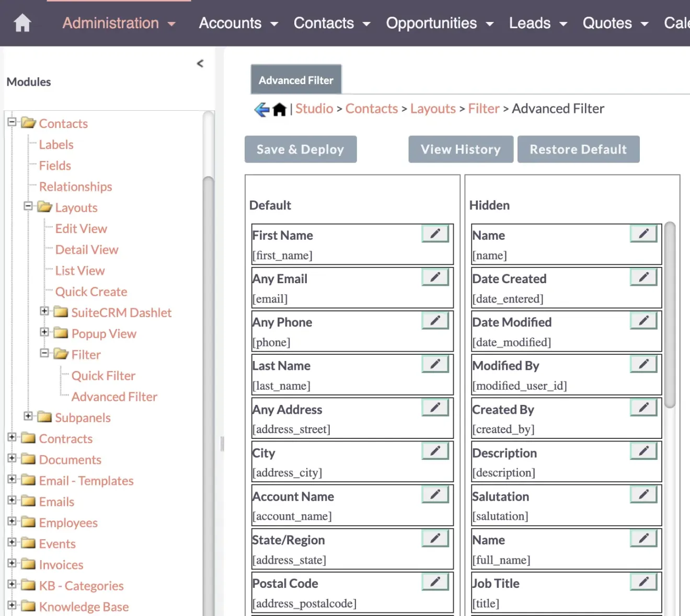Open the Accounts menu dropdown

pos(238,23)
